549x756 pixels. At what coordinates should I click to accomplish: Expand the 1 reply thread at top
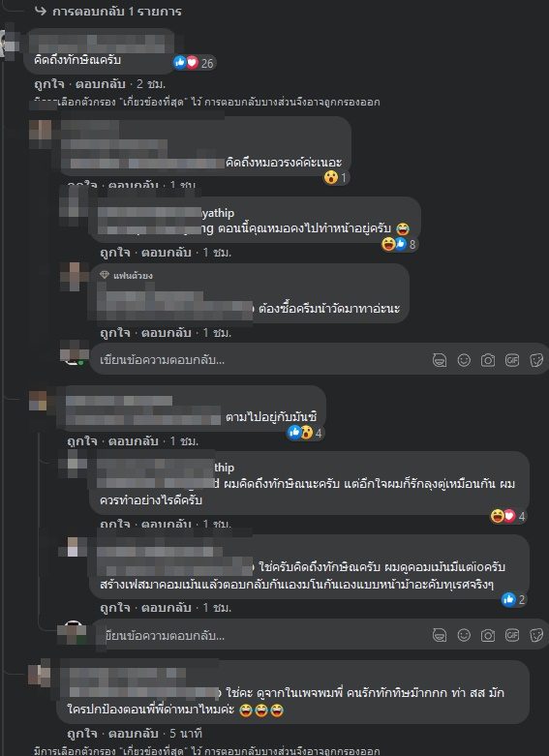108,11
